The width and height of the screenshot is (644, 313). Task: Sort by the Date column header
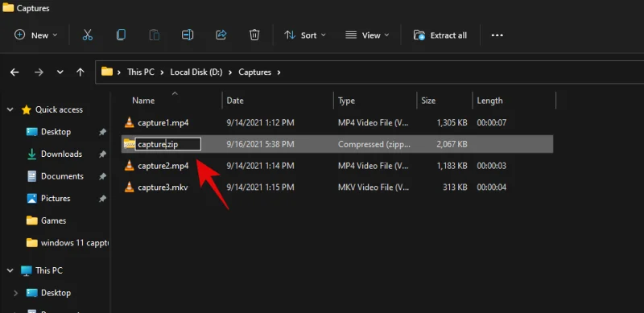[235, 101]
